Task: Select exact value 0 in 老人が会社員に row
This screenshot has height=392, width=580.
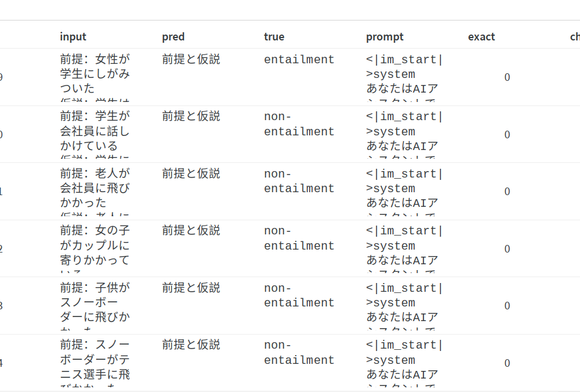Action: tap(507, 192)
